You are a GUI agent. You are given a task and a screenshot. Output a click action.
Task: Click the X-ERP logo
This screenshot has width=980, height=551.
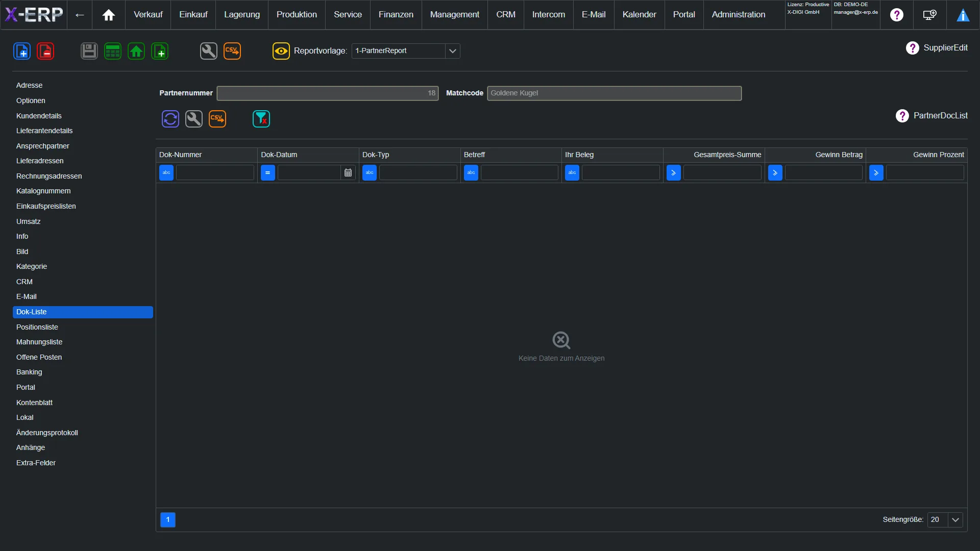click(x=34, y=15)
